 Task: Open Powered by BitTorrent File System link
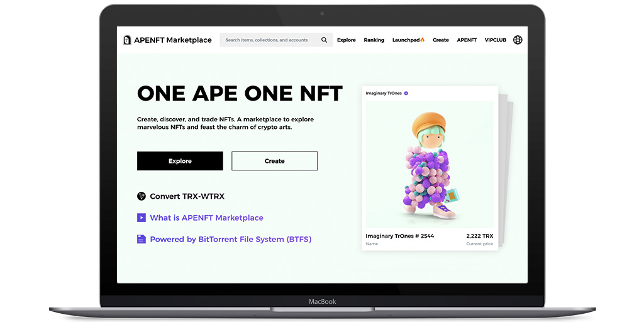[x=230, y=239]
